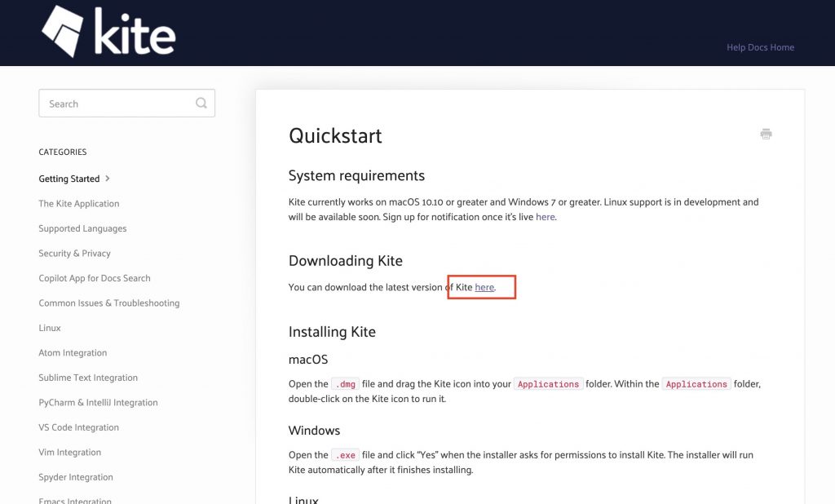This screenshot has height=504, width=835.
Task: Focus the Search input field
Action: click(x=126, y=104)
